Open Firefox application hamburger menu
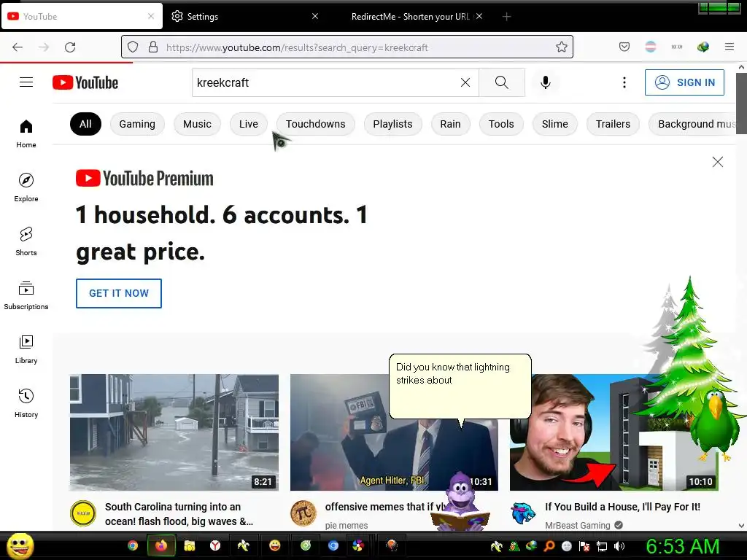 [729, 47]
